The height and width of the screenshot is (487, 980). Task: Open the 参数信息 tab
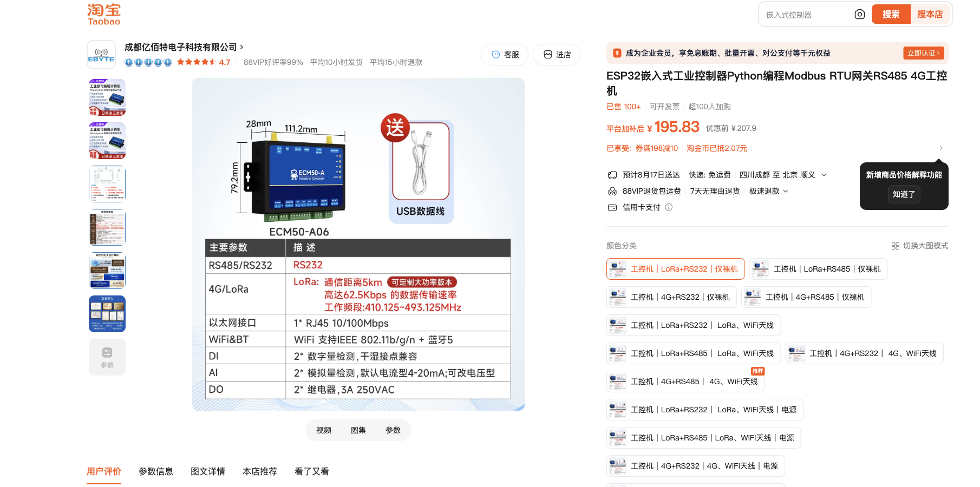(156, 471)
